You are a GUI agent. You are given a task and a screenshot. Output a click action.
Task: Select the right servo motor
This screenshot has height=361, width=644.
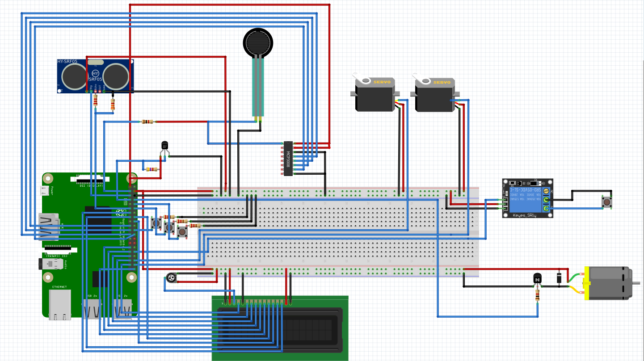click(x=435, y=92)
